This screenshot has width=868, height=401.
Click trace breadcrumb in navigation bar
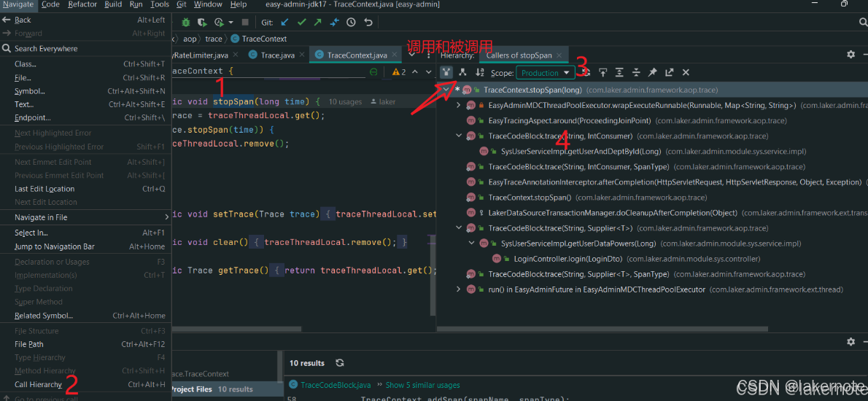(213, 39)
